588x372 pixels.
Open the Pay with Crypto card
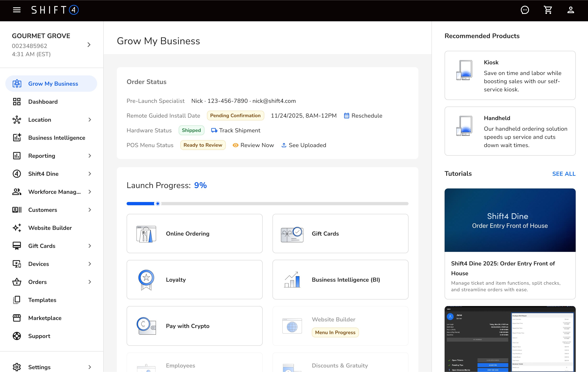point(194,326)
